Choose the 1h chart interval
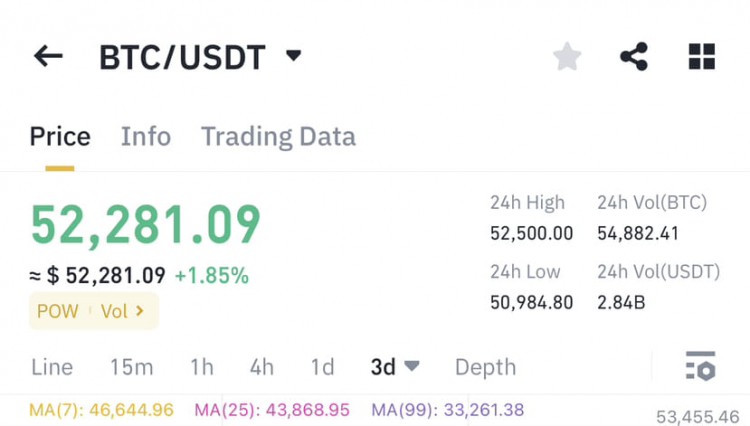The width and height of the screenshot is (750, 426). click(202, 367)
